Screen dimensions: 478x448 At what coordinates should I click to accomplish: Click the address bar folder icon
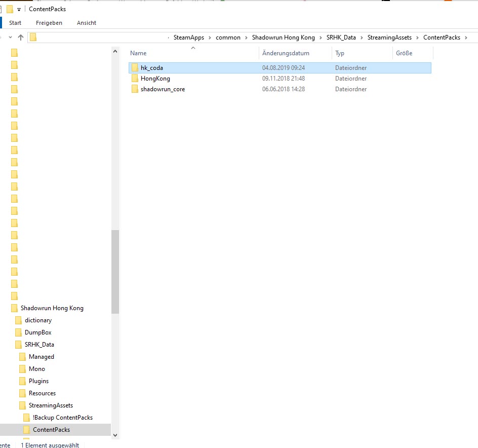33,37
